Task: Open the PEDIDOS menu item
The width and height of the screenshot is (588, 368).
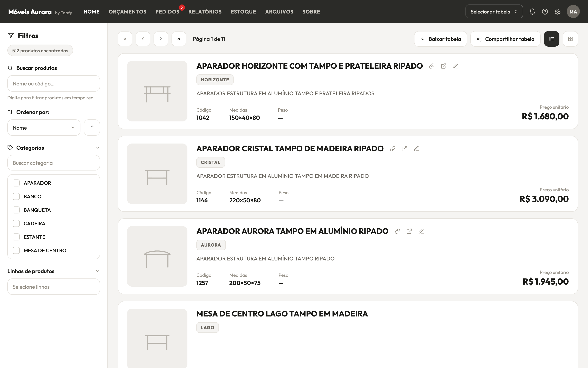Action: (167, 12)
